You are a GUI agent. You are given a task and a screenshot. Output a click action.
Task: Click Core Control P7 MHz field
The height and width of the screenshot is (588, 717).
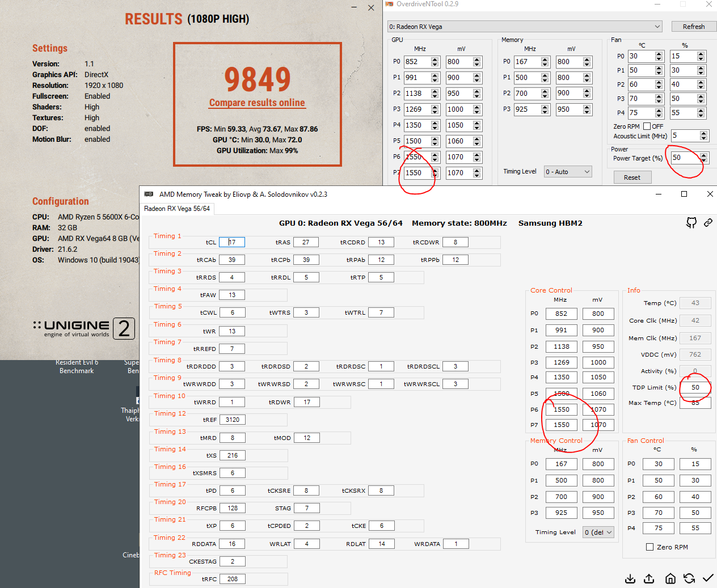[562, 425]
